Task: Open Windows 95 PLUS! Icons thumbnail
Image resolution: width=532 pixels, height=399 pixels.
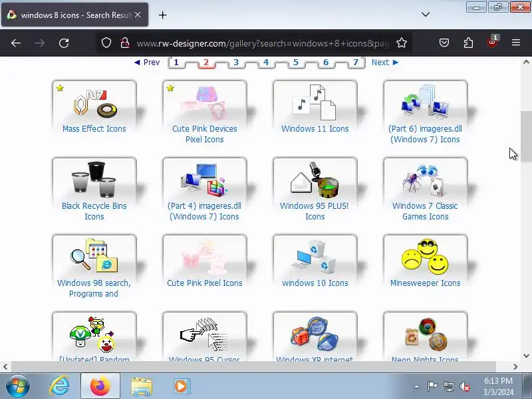Action: coord(315,180)
